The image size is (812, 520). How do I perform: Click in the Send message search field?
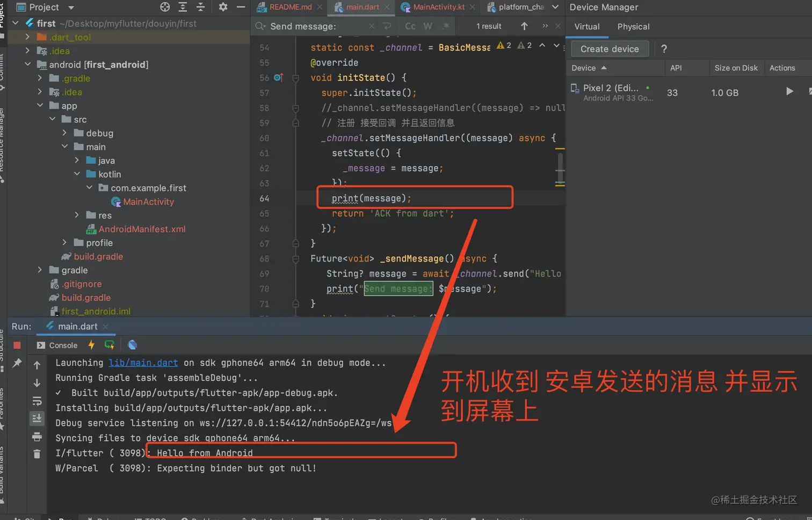point(318,26)
